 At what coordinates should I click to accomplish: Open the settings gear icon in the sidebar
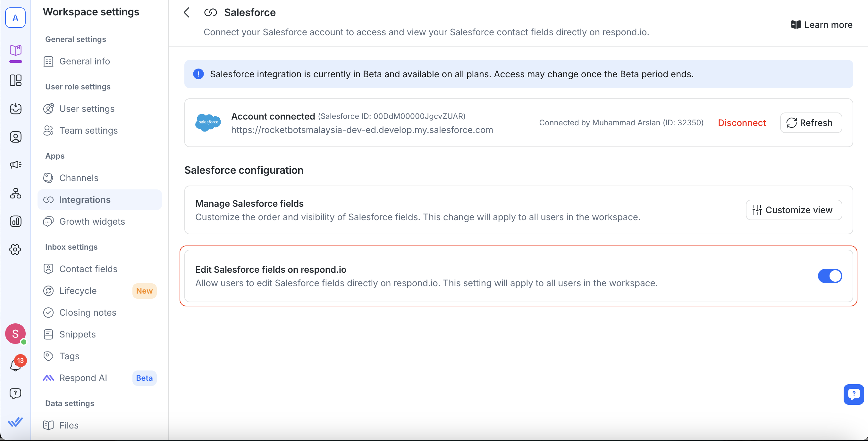[x=15, y=250]
